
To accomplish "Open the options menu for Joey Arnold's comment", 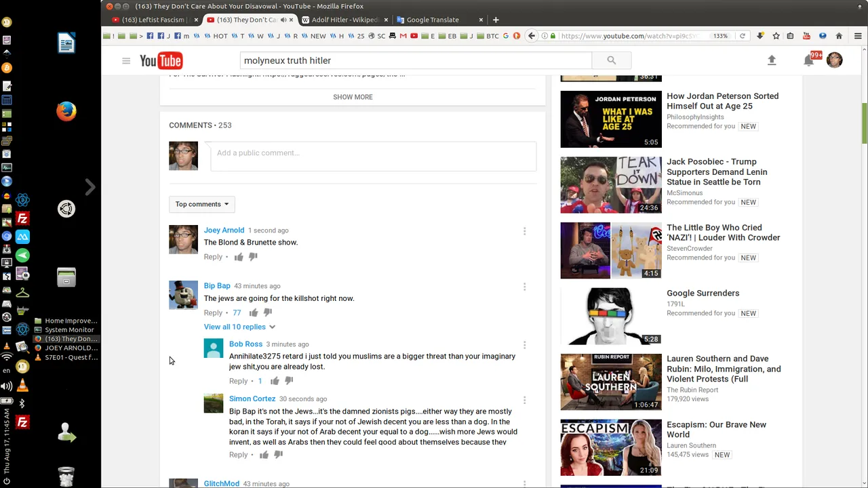I will [524, 231].
